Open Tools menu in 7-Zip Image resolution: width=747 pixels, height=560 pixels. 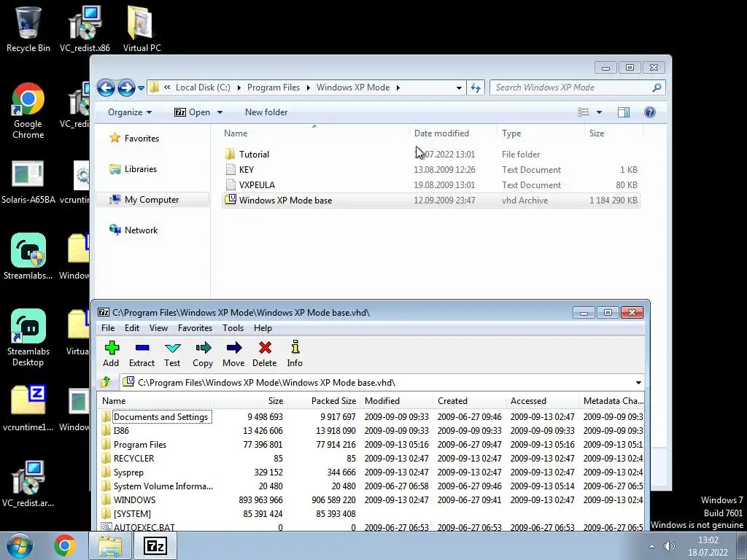233,328
